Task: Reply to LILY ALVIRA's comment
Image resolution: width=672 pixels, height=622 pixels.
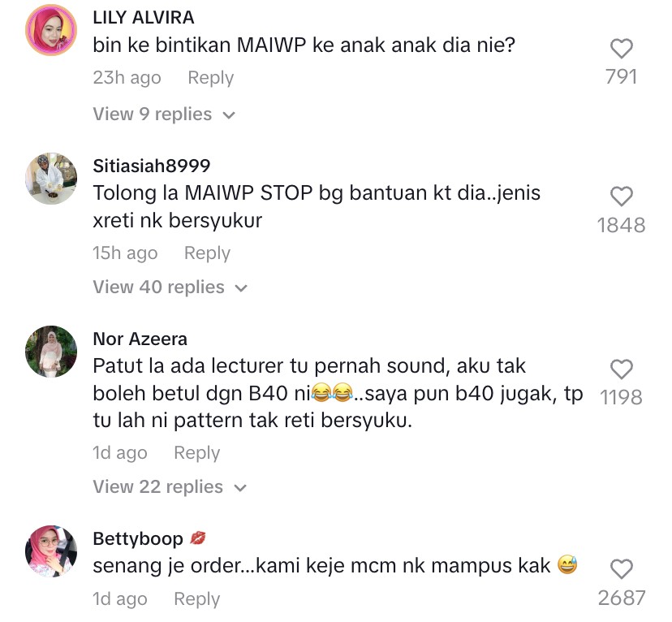Action: pos(211,78)
